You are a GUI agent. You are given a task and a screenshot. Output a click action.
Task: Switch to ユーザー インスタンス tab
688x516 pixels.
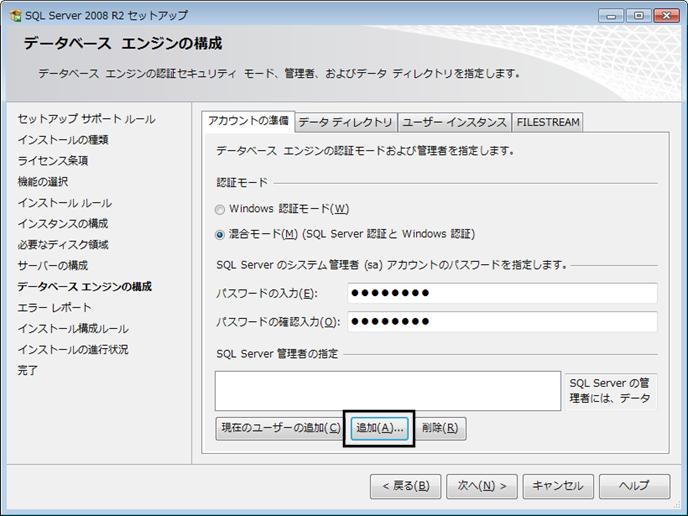coord(454,122)
